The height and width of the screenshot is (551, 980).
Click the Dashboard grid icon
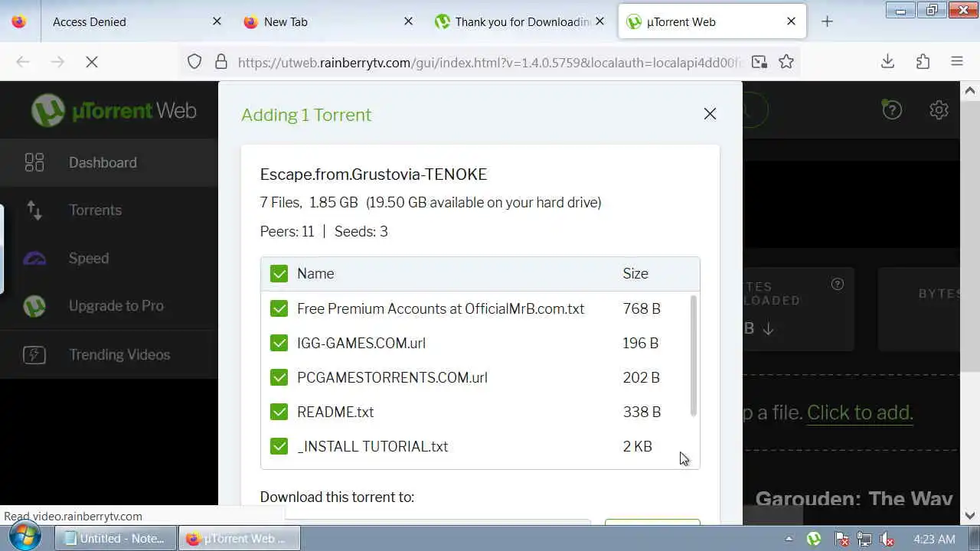tap(34, 162)
